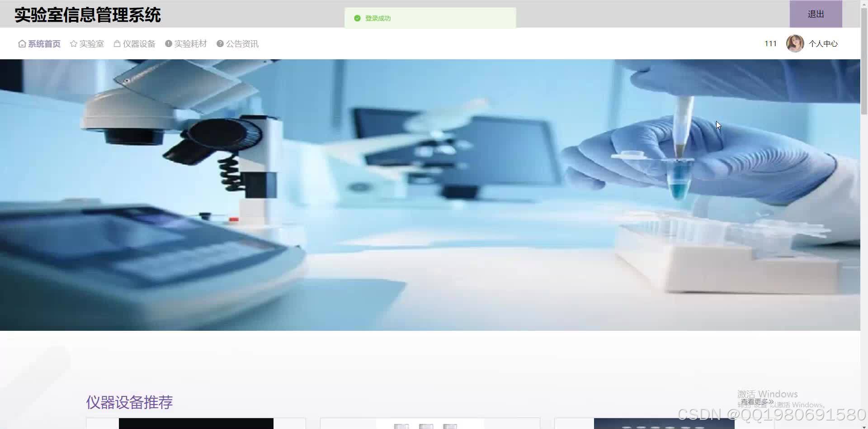Image resolution: width=868 pixels, height=429 pixels.
Task: Click the question icon beside 公告资讯
Action: pos(220,44)
